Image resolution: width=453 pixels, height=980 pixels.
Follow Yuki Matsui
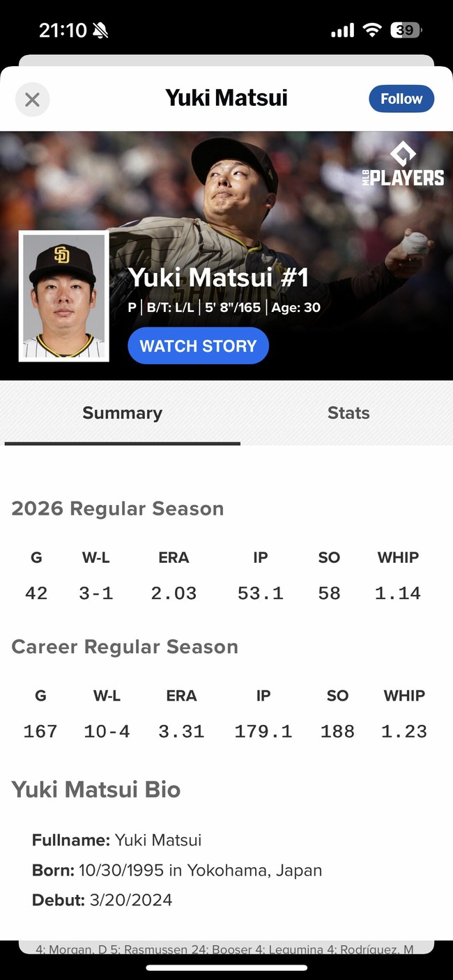[x=401, y=99]
